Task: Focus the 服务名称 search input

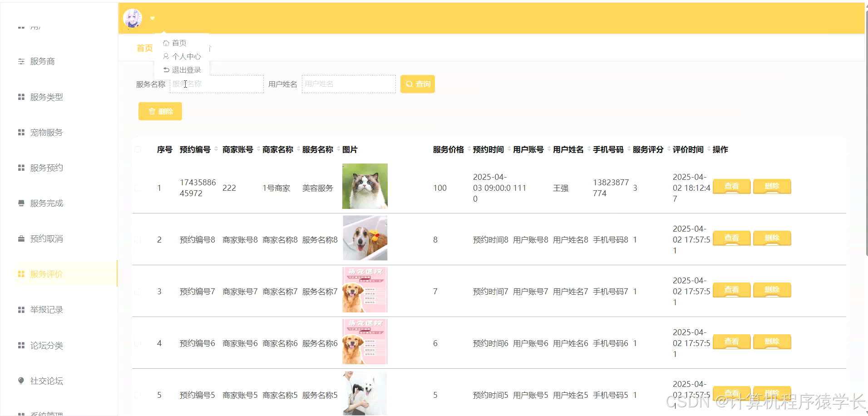Action: pos(217,84)
